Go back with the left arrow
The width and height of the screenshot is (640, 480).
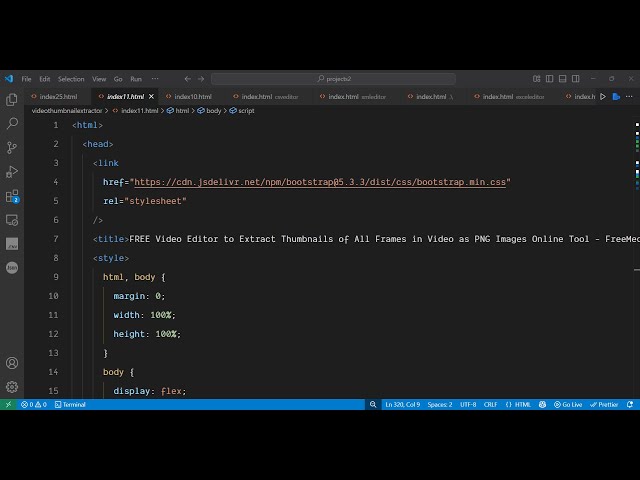tap(187, 79)
